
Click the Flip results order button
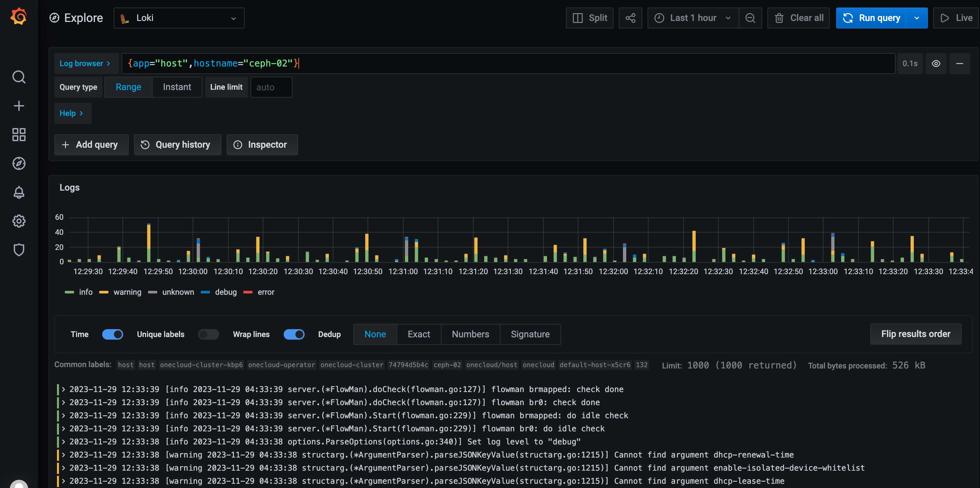915,334
